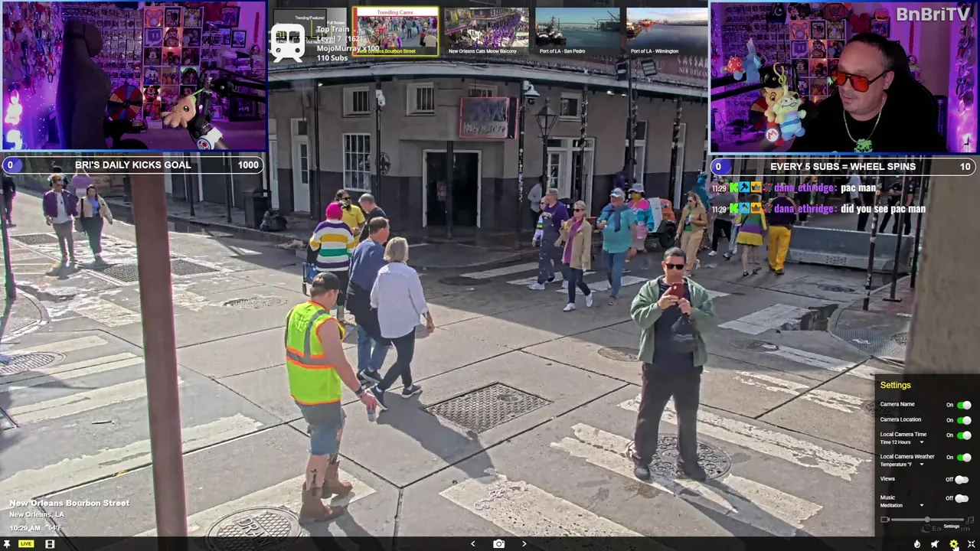Click the Settings panel heading
980x551 pixels.
pos(895,386)
